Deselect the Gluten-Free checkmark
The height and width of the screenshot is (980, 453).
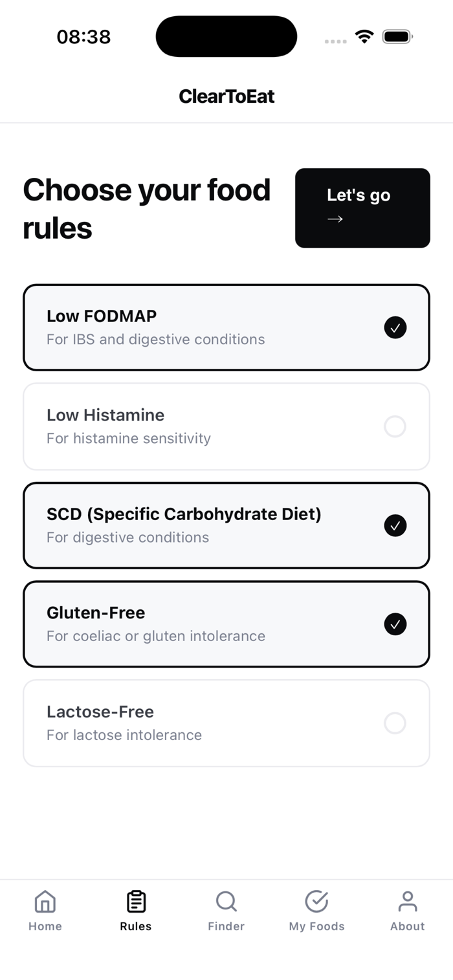(395, 624)
